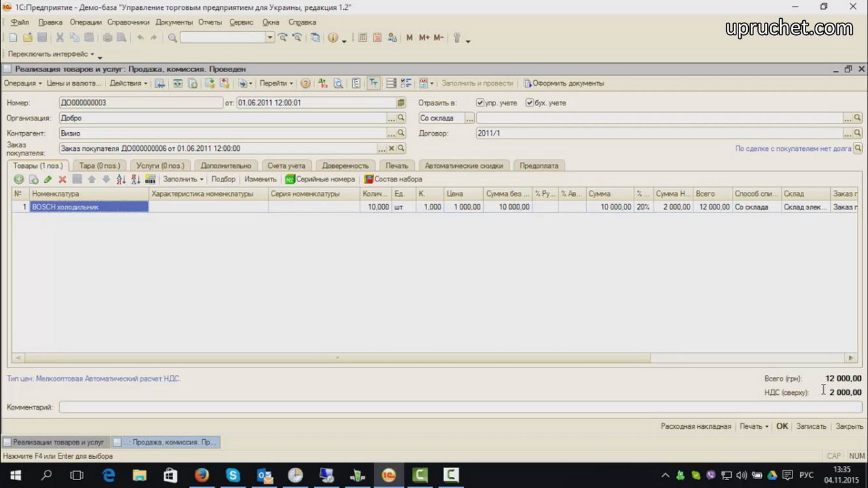Open magnifier next to the debt status link
The height and width of the screenshot is (488, 868).
[858, 148]
